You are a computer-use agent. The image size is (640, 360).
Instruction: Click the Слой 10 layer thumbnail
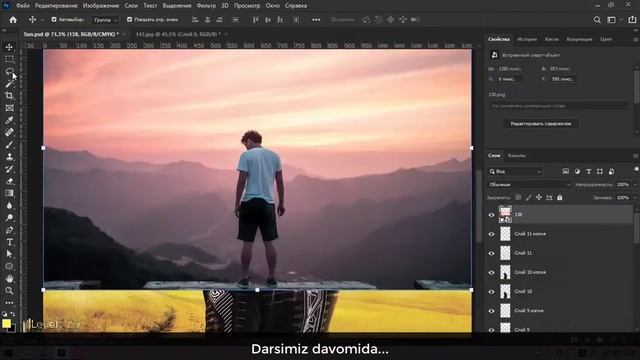505,291
